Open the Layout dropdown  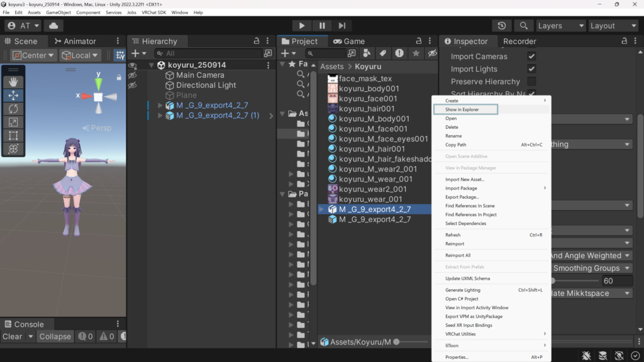click(x=613, y=25)
